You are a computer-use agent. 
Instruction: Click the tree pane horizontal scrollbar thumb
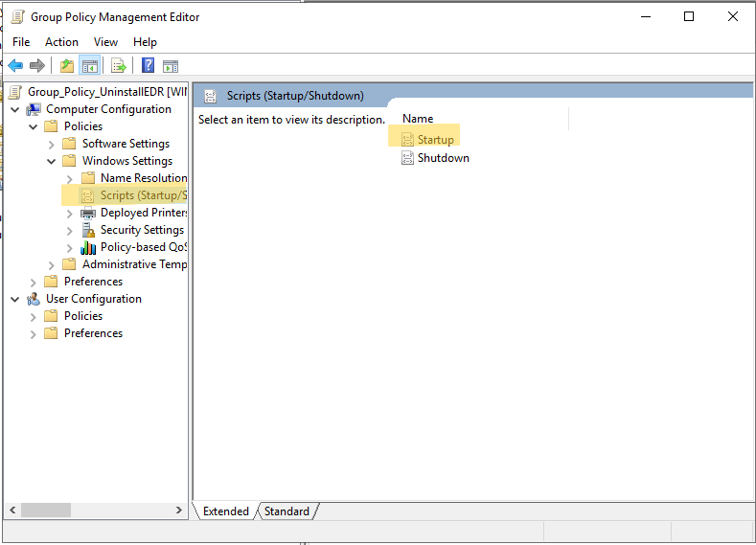[x=46, y=511]
